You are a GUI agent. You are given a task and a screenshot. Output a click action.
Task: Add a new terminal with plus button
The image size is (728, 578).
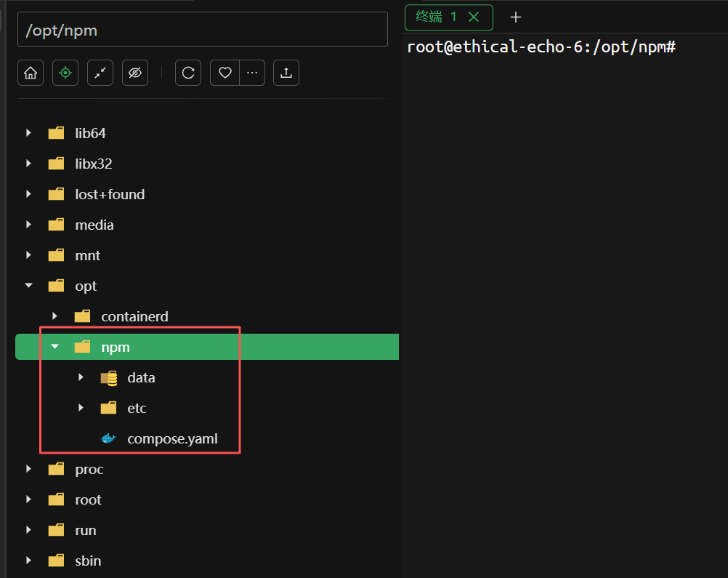(x=516, y=17)
